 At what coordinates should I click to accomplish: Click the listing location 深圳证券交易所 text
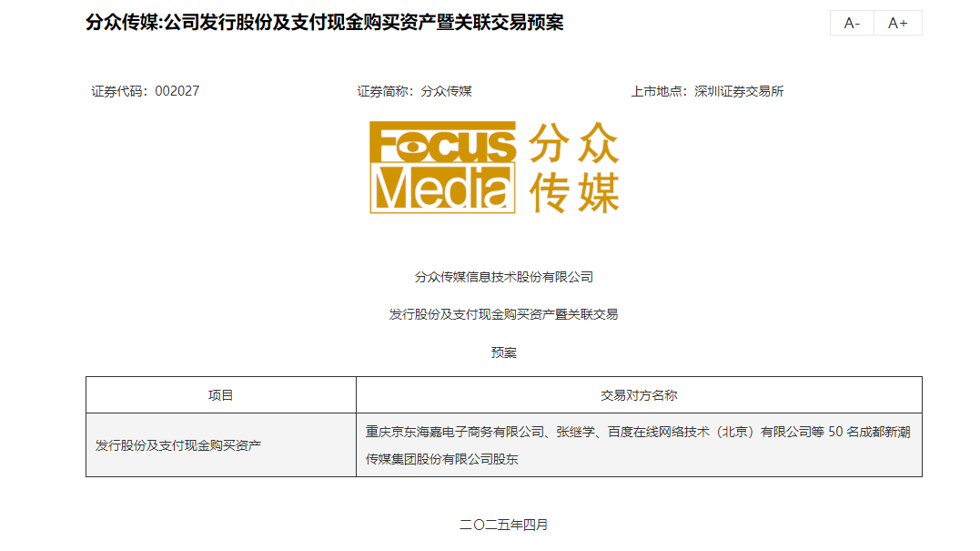(x=738, y=91)
